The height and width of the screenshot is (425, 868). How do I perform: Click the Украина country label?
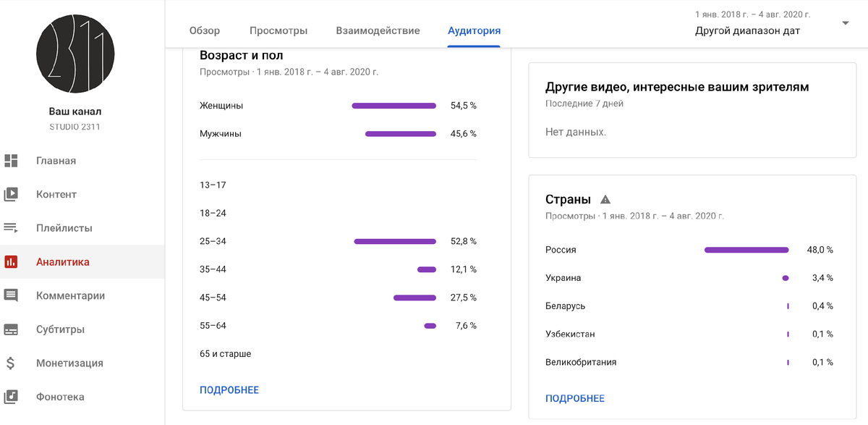pyautogui.click(x=563, y=278)
